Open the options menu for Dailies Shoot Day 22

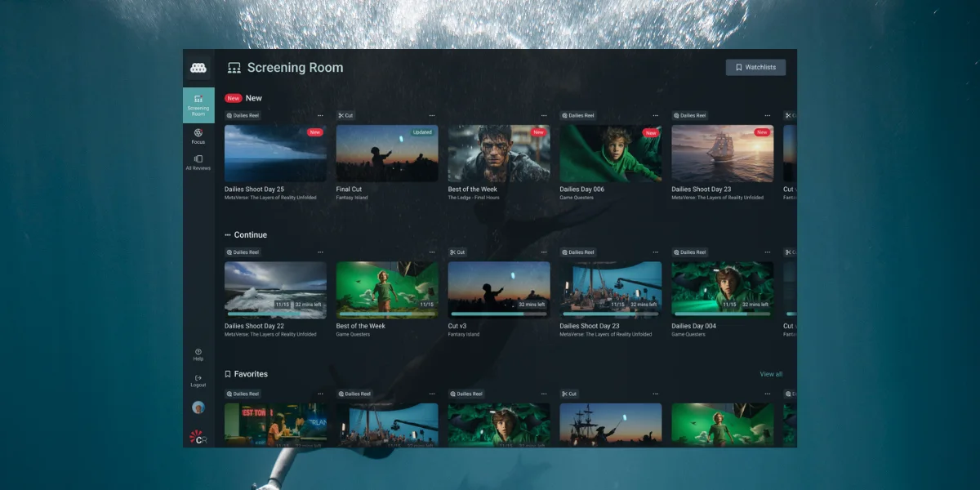(320, 252)
